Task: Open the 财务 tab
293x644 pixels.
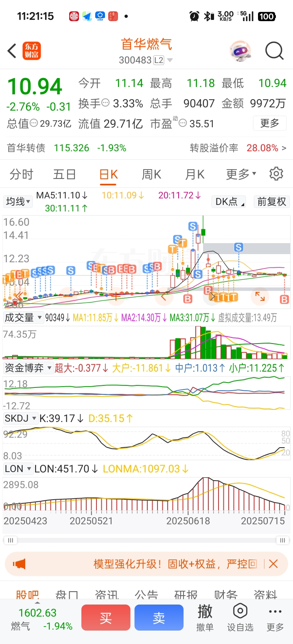Action: click(226, 595)
